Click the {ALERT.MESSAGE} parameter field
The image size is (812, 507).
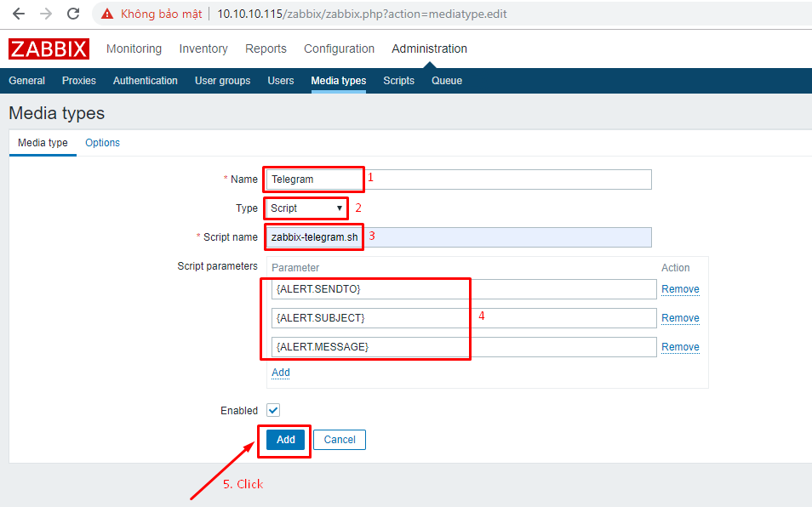coord(464,347)
